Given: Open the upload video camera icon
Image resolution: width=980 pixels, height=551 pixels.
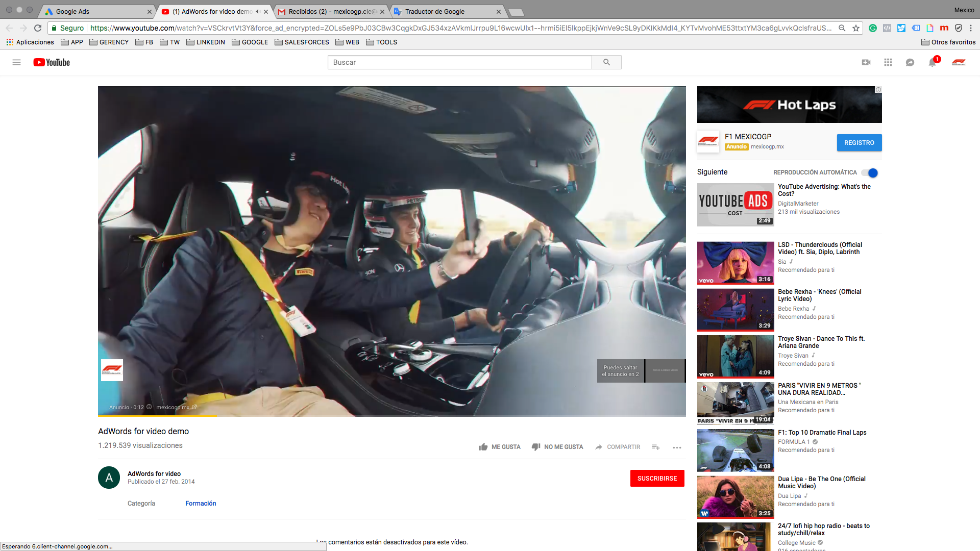Looking at the screenshot, I should pos(866,62).
